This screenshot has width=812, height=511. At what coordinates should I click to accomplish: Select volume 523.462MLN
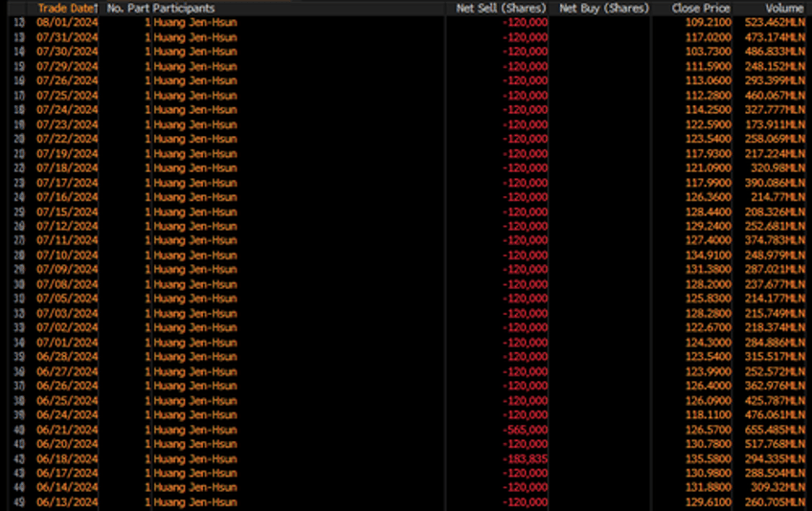click(x=776, y=22)
